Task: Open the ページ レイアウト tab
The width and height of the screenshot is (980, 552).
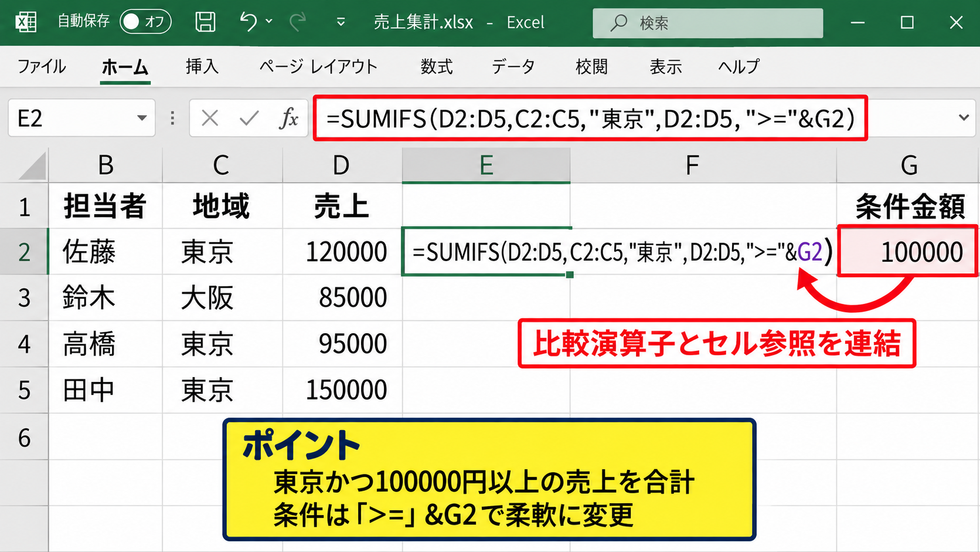Action: click(x=318, y=66)
